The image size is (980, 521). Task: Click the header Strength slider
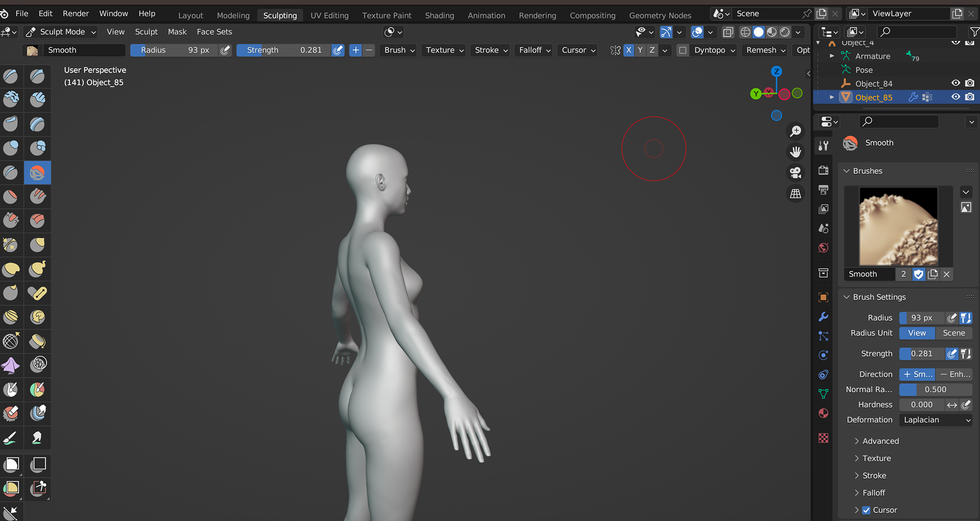click(x=283, y=50)
